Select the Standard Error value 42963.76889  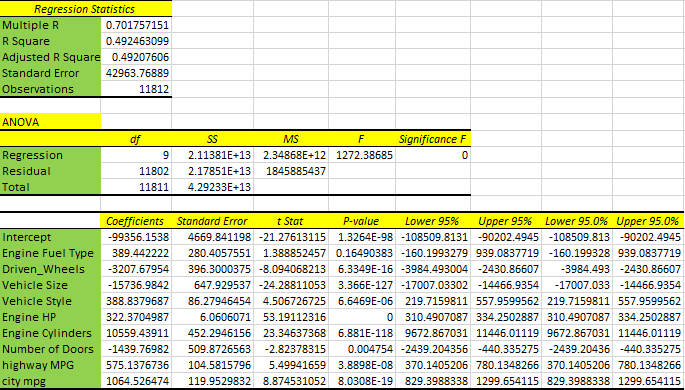tap(136, 73)
